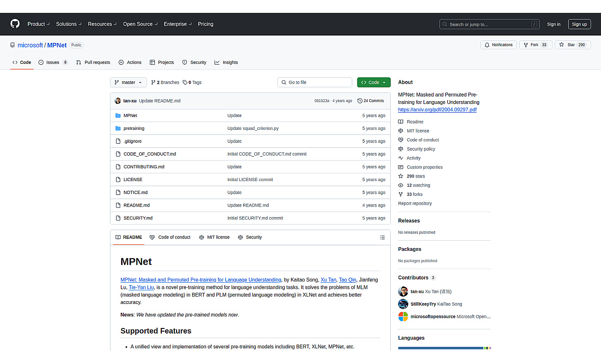Open CONTRIBUTING.md file
The image size is (601, 364).
[144, 167]
